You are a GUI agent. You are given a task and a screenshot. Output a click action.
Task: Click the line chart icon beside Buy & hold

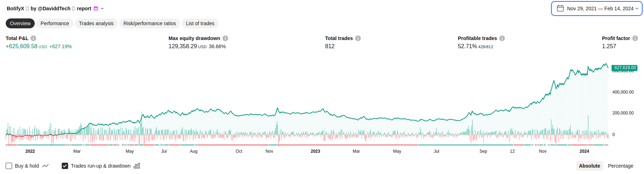pos(45,166)
